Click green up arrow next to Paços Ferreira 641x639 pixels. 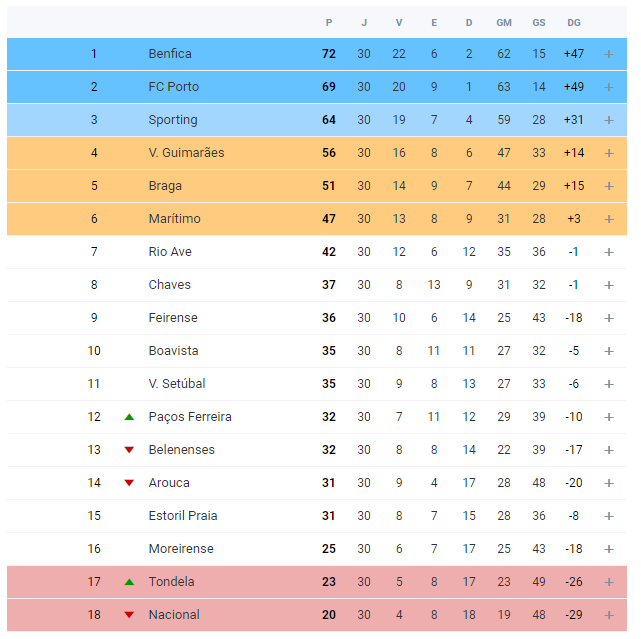(x=129, y=417)
